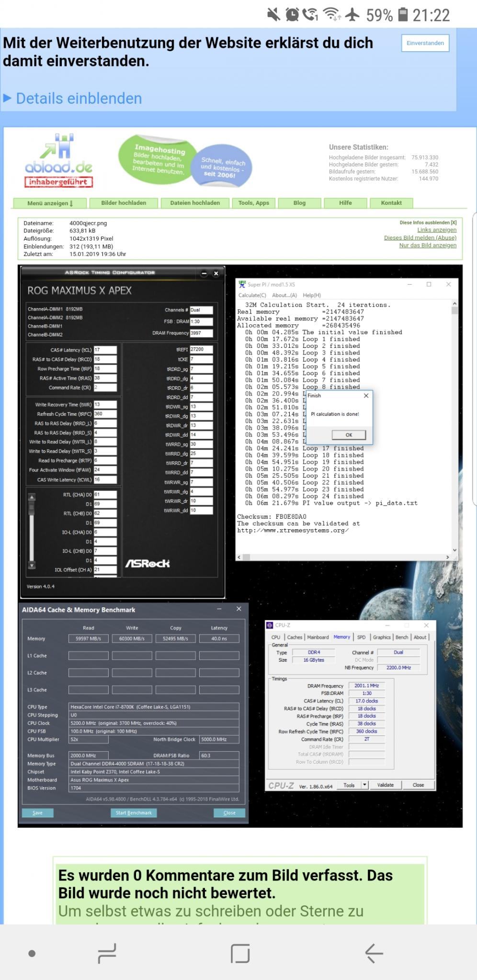
Task: Tap the navigation bar dot indicator
Action: point(32,953)
